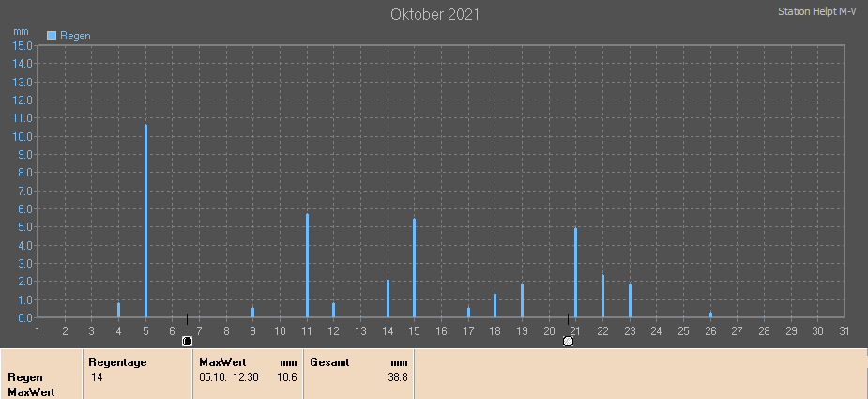The height and width of the screenshot is (399, 868).
Task: Select the rain bar for day 11
Action: (307, 266)
